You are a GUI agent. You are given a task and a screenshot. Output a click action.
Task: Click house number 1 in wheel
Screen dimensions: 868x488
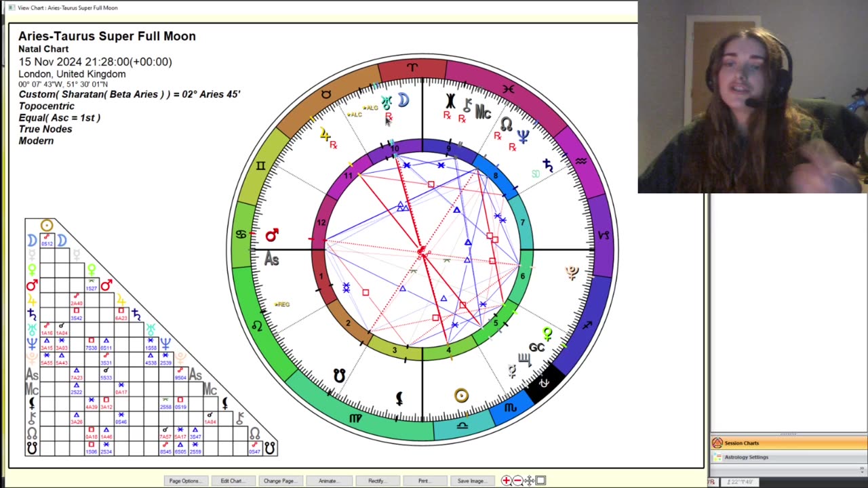321,277
